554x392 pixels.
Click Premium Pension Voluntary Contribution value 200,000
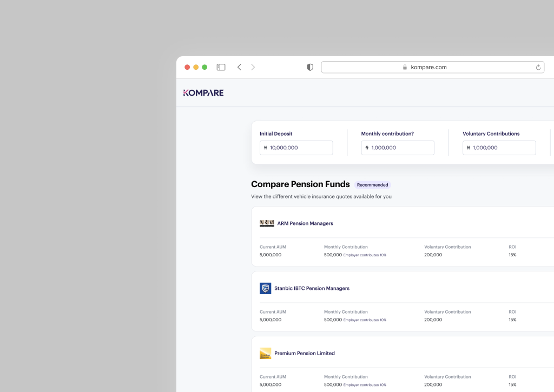[433, 384]
